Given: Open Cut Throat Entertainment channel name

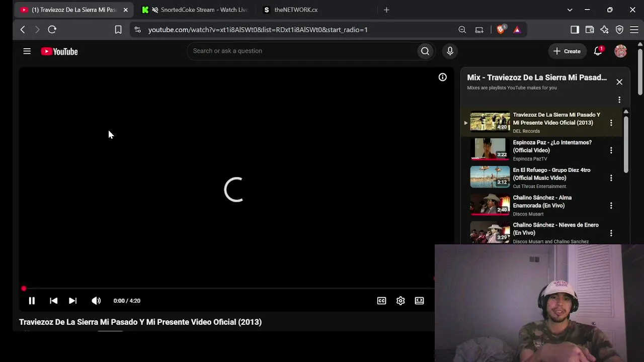Looking at the screenshot, I should pos(539,187).
